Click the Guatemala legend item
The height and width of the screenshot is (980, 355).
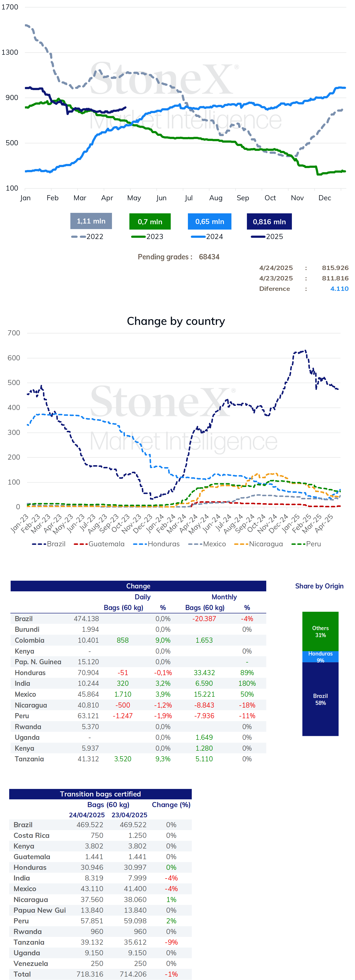[x=99, y=544]
